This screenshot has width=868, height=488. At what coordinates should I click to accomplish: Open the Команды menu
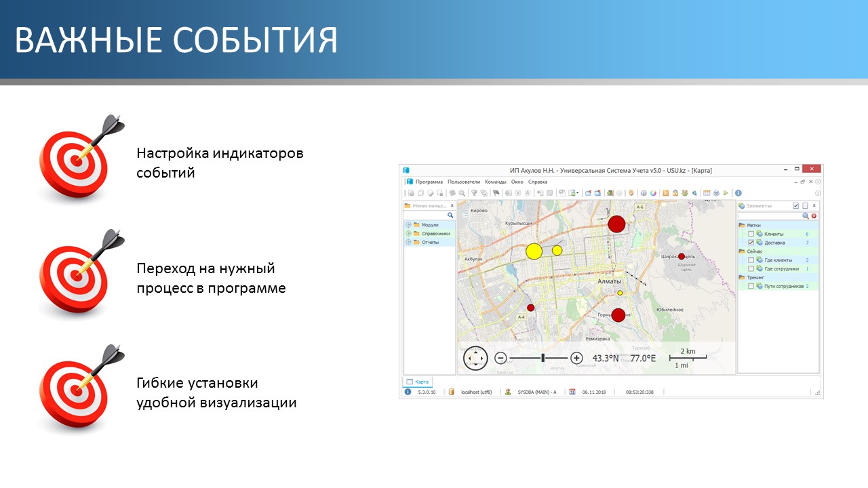pyautogui.click(x=495, y=182)
